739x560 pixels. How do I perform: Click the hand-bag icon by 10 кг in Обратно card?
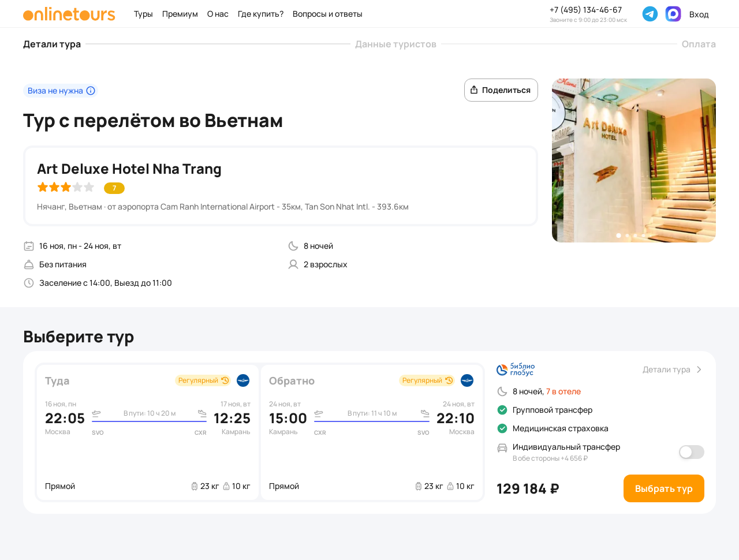point(450,486)
